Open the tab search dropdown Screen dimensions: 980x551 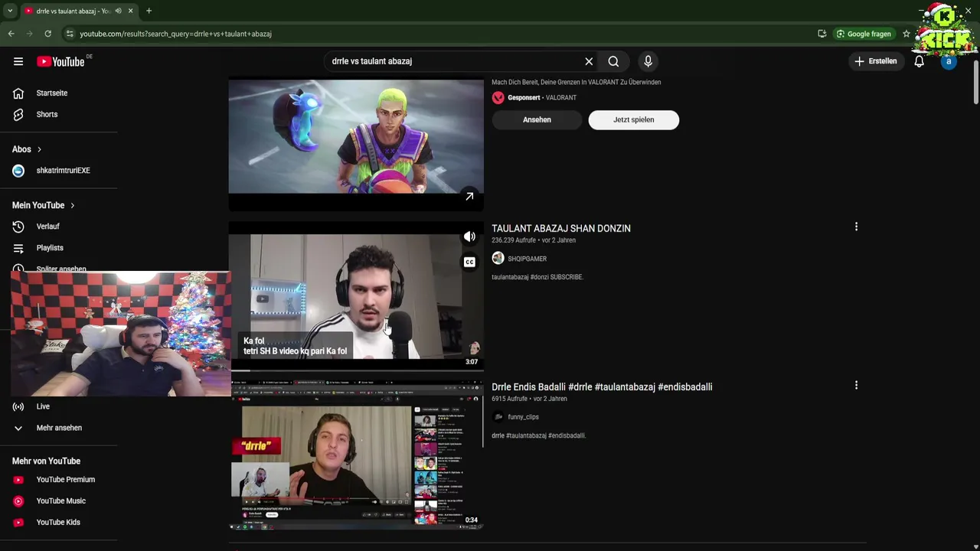pos(10,11)
